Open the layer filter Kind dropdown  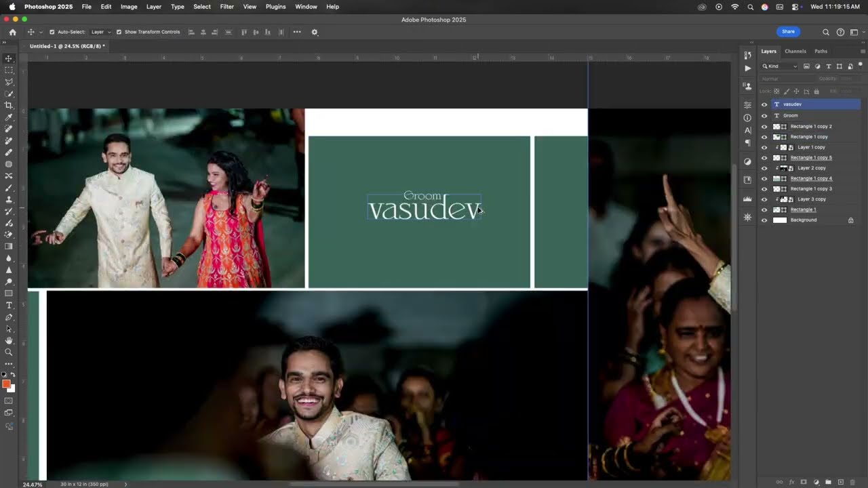pyautogui.click(x=780, y=66)
